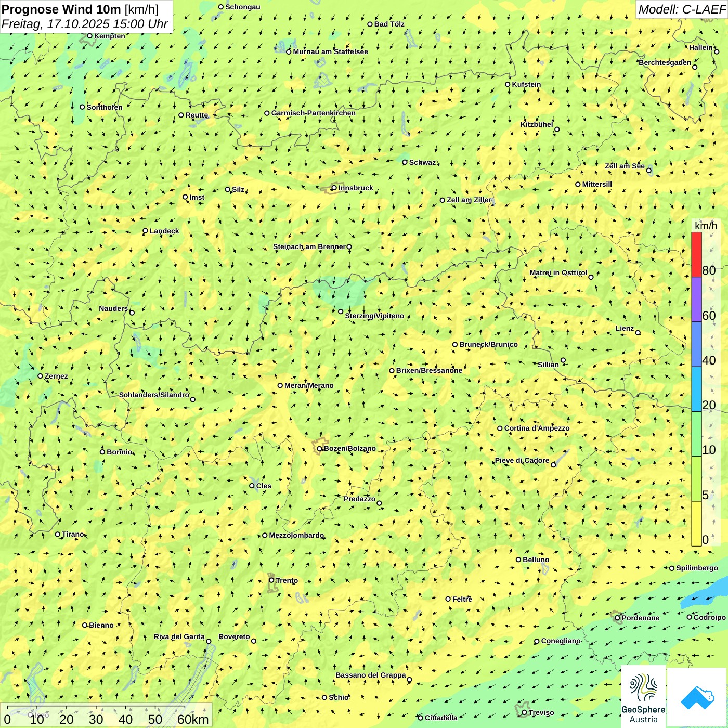Choose the mint green 10–20 legend segment
The width and height of the screenshot is (728, 728).
coord(696,434)
